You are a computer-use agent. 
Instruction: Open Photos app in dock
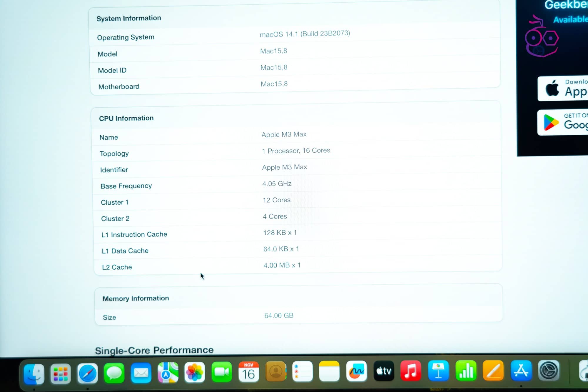click(195, 372)
